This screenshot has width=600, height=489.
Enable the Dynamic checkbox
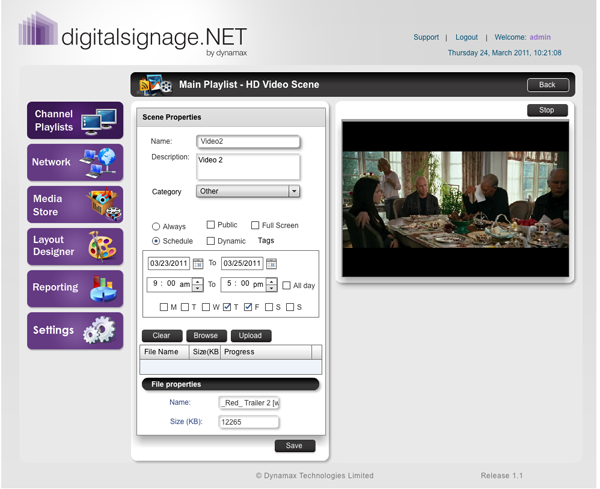[x=210, y=241]
